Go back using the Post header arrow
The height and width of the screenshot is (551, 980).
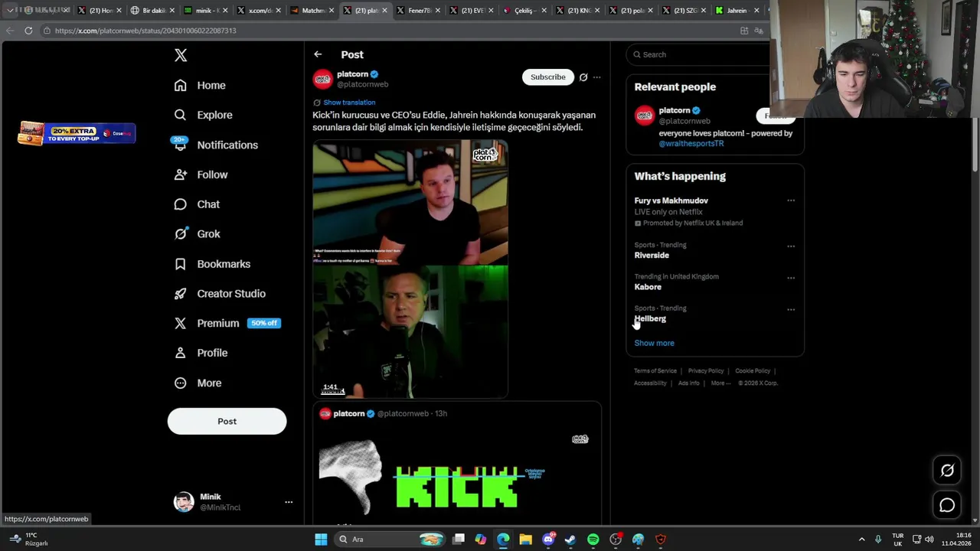(318, 54)
